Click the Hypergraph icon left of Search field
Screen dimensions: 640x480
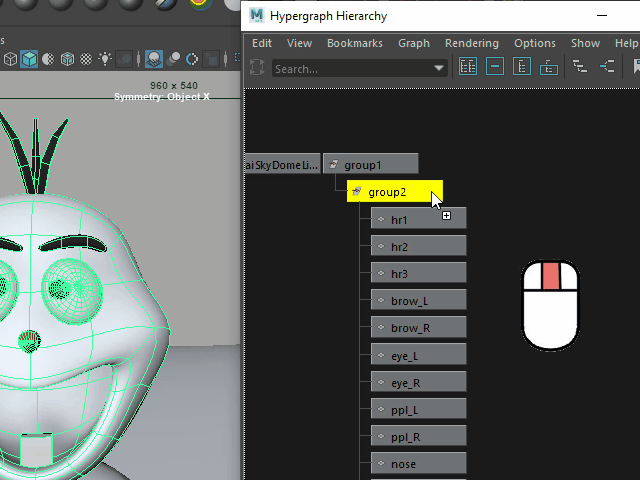point(257,68)
